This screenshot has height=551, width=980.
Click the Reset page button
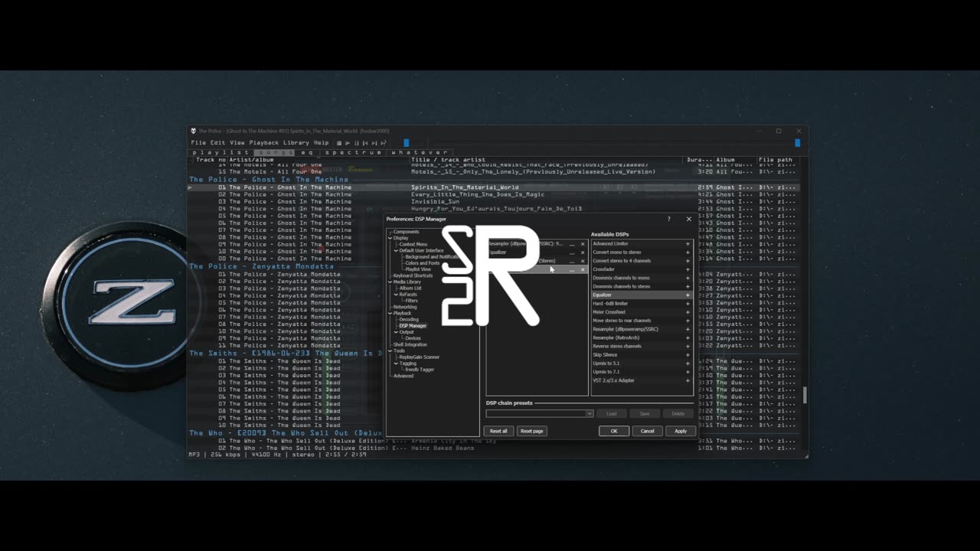click(531, 431)
